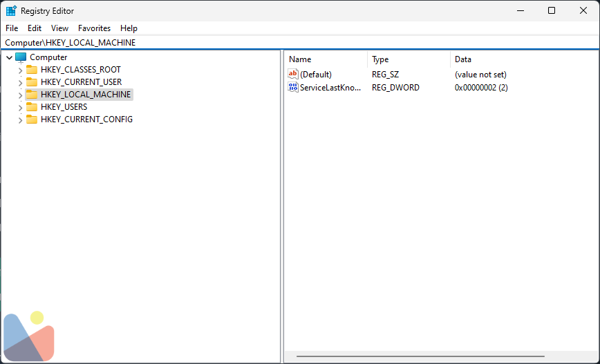Open the Edit menu
Viewport: 600px width, 364px height.
tap(35, 28)
